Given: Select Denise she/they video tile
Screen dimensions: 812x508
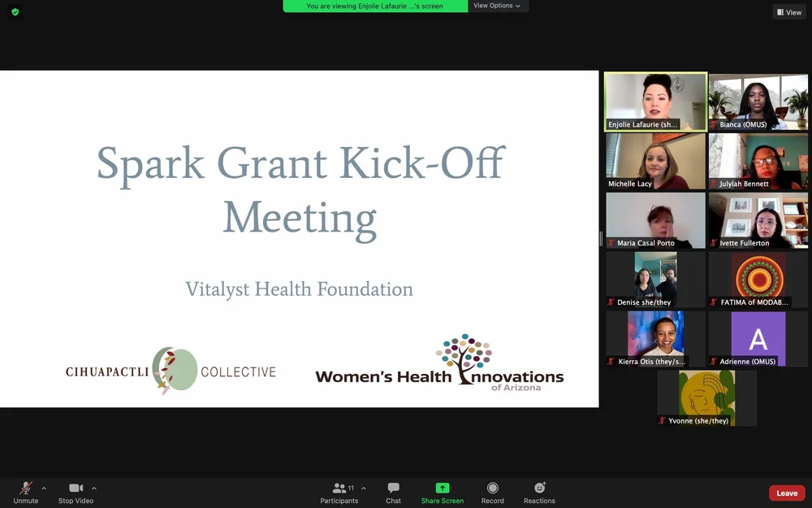Looking at the screenshot, I should 655,280.
